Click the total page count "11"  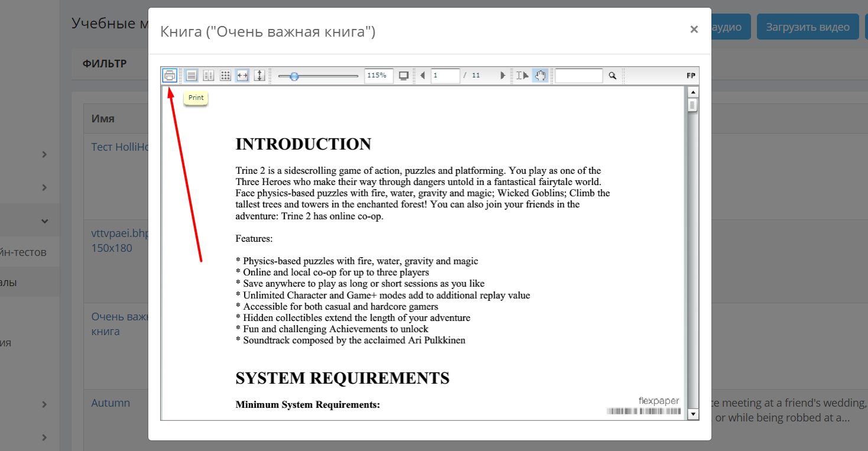476,76
